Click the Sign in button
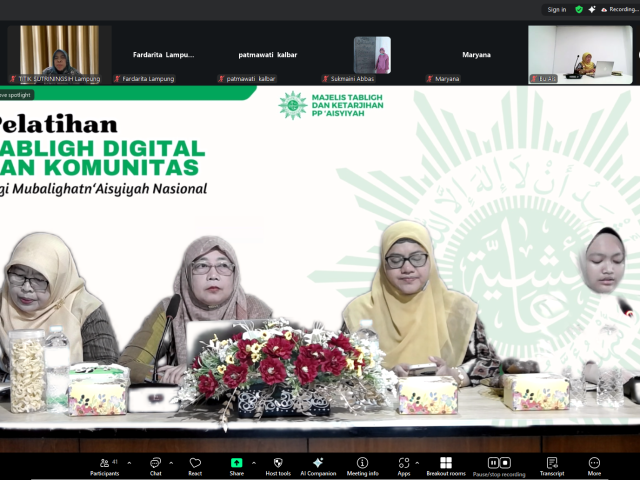Image resolution: width=640 pixels, height=480 pixels. coord(557,9)
